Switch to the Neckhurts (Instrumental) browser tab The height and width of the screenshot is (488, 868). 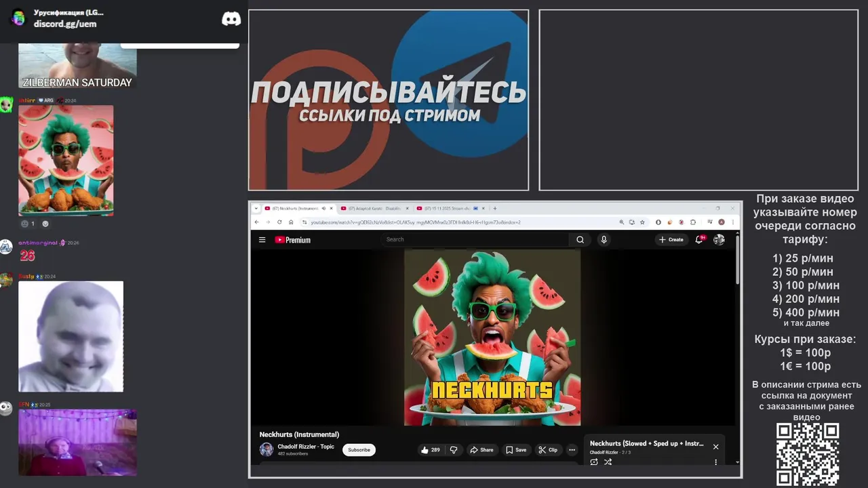(x=298, y=208)
